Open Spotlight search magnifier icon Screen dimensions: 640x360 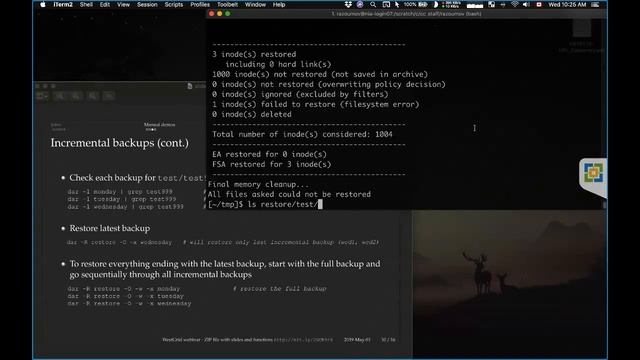click(x=373, y=4)
